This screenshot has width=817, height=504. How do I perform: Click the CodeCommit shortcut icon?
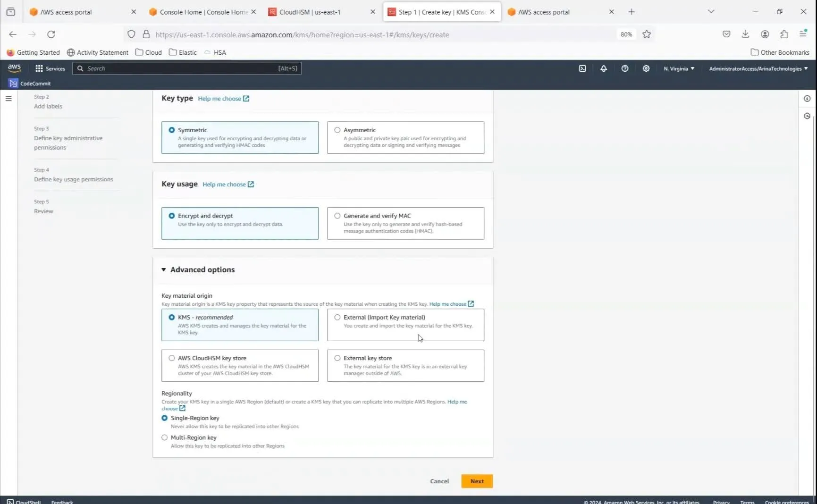click(x=13, y=84)
